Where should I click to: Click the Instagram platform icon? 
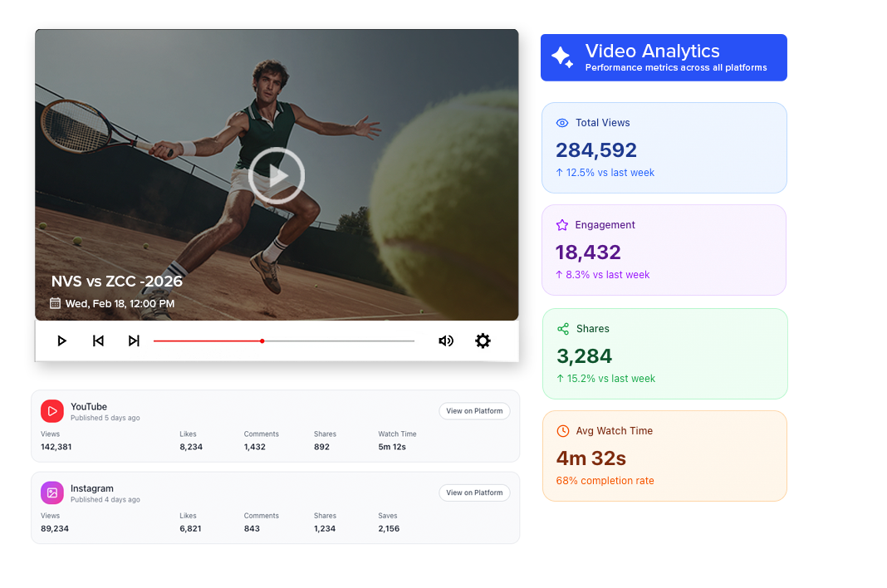tap(52, 492)
